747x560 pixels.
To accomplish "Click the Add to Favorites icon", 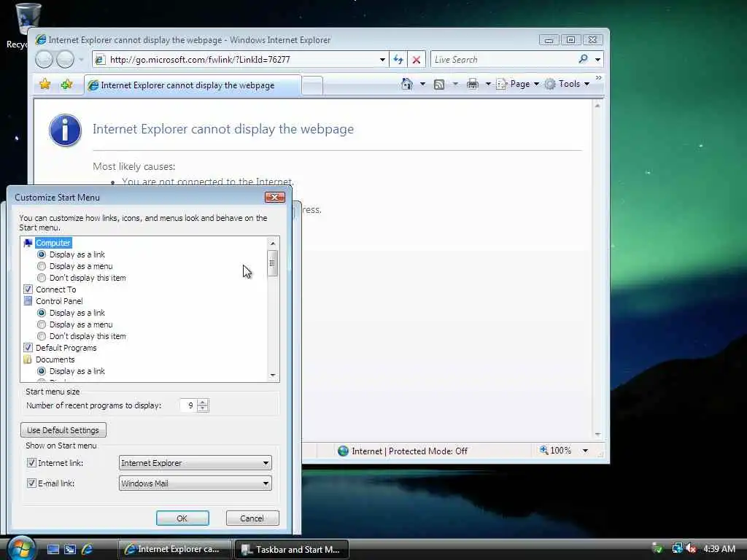I will pyautogui.click(x=66, y=85).
